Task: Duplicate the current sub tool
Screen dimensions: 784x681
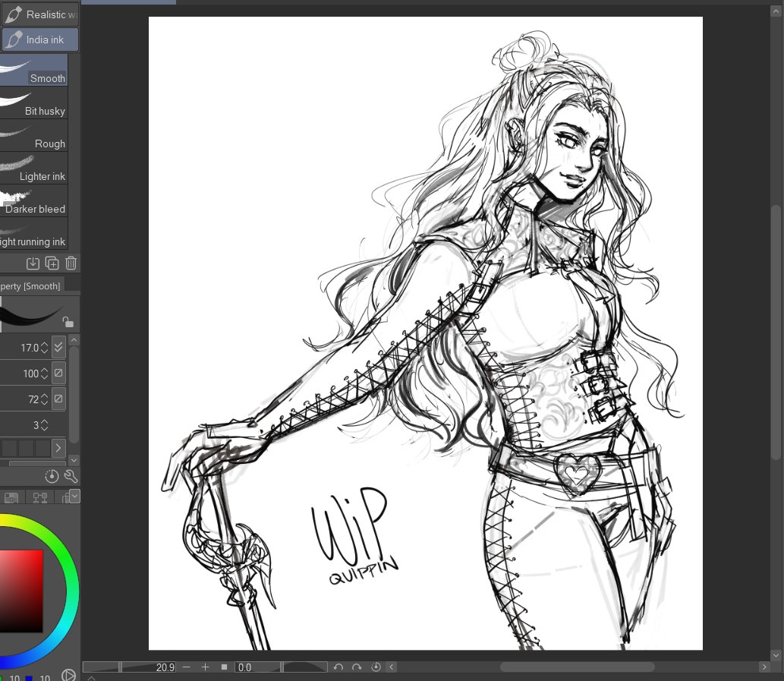Action: tap(52, 263)
